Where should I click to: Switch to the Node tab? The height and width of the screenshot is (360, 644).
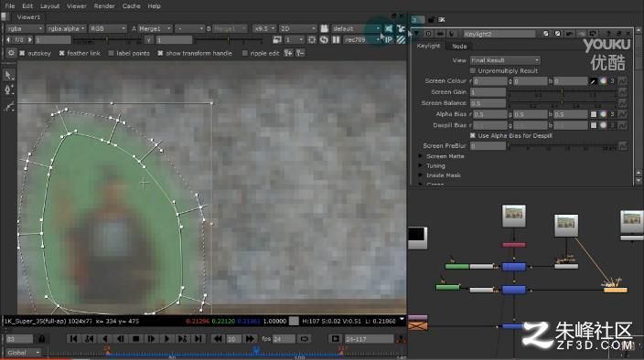coord(459,46)
